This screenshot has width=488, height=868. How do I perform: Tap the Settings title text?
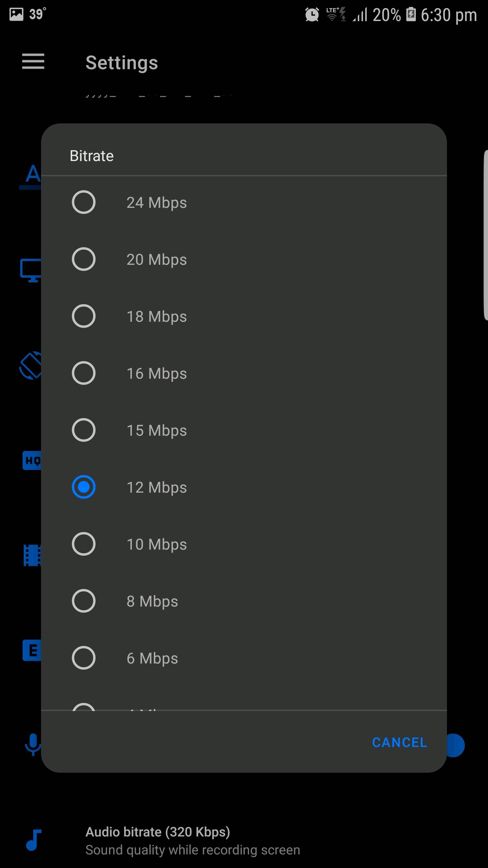point(122,63)
